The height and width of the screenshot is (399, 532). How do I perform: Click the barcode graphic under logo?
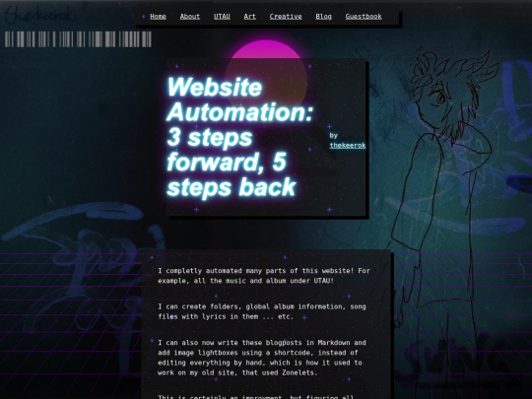click(78, 39)
